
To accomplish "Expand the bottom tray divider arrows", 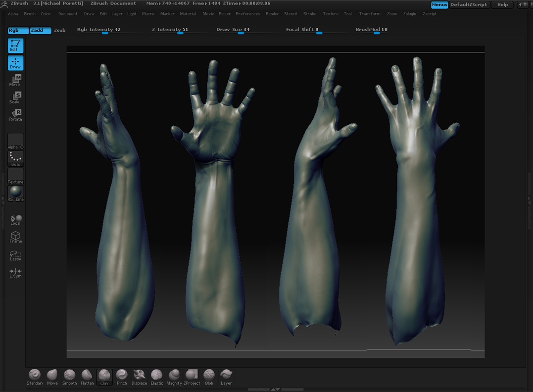I will point(275,390).
